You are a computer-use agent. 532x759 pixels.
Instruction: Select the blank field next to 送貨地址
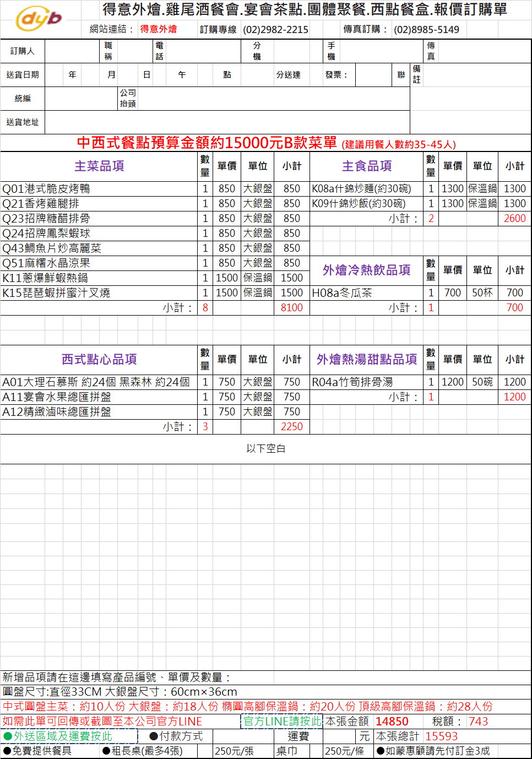227,122
